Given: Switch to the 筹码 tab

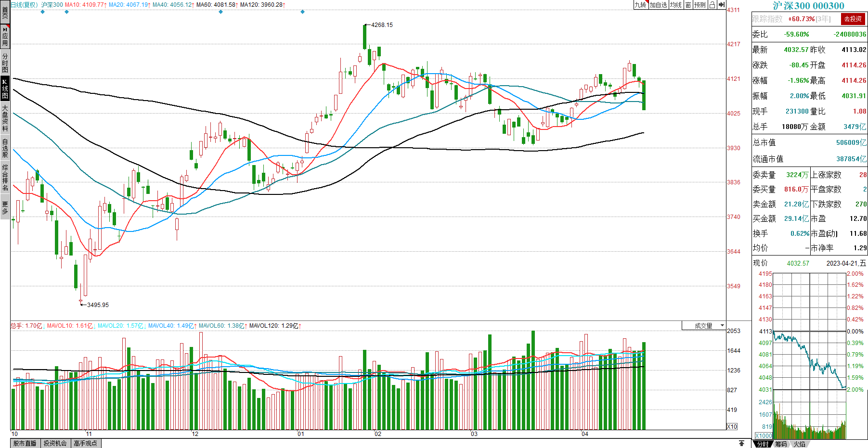Looking at the screenshot, I should point(781,444).
